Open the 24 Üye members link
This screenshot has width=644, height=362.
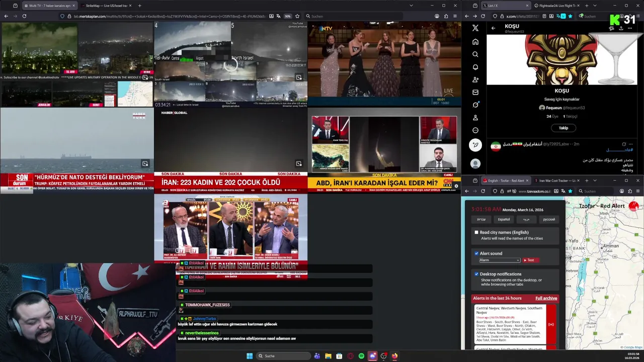(x=552, y=116)
